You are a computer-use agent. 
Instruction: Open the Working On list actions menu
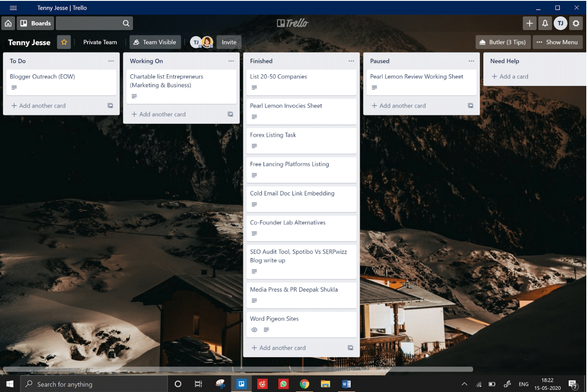[231, 61]
